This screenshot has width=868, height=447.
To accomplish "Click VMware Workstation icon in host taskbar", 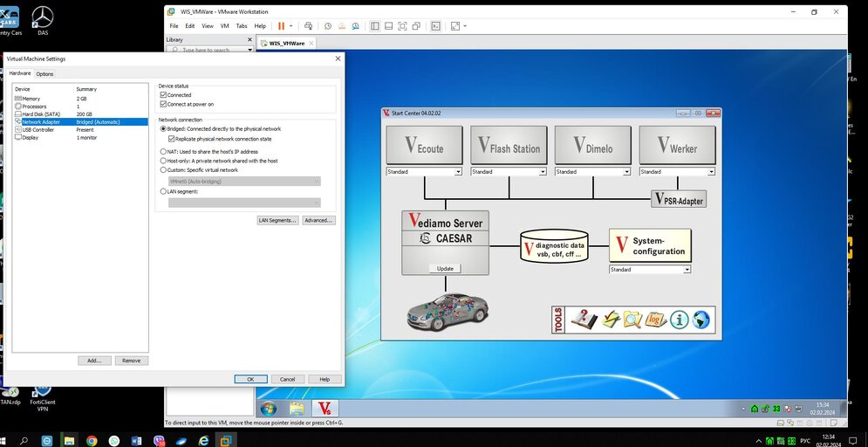I will click(x=226, y=441).
